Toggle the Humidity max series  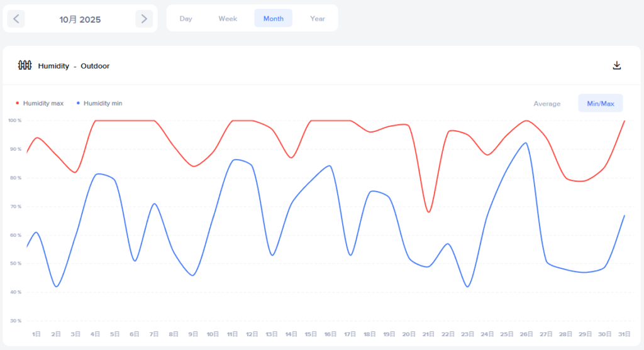tap(43, 103)
